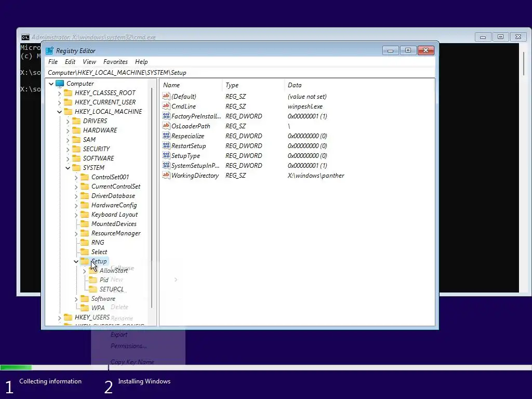The image size is (532, 399).
Task: Click the OsLoaderPath string value icon
Action: coord(166,126)
